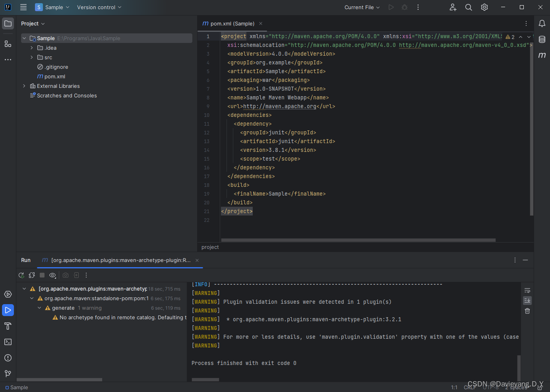
Task: Collapse the Sample root folder
Action: coord(24,38)
